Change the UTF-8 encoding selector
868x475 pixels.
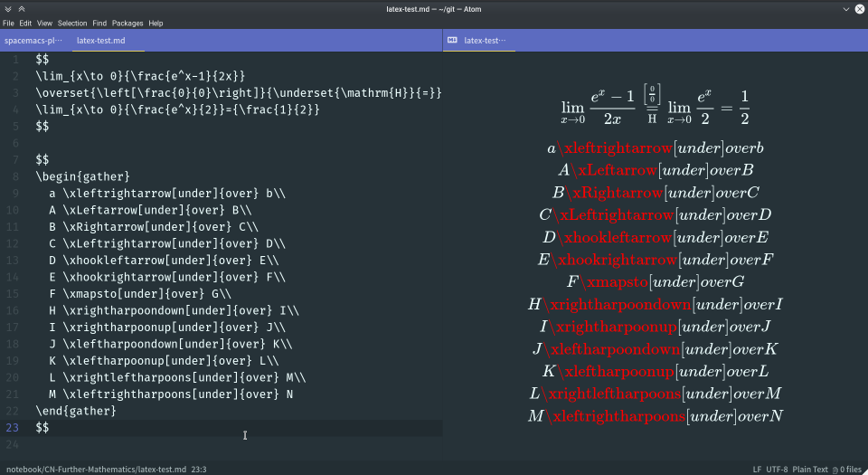pos(777,470)
